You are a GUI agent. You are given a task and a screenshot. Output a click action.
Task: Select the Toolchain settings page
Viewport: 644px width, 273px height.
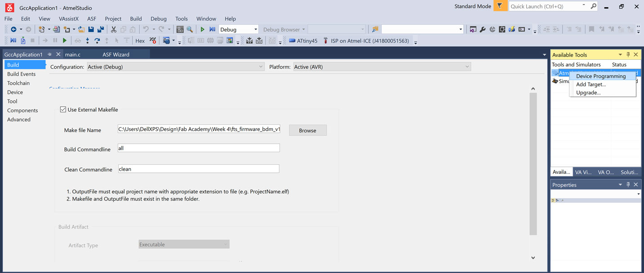pos(18,83)
